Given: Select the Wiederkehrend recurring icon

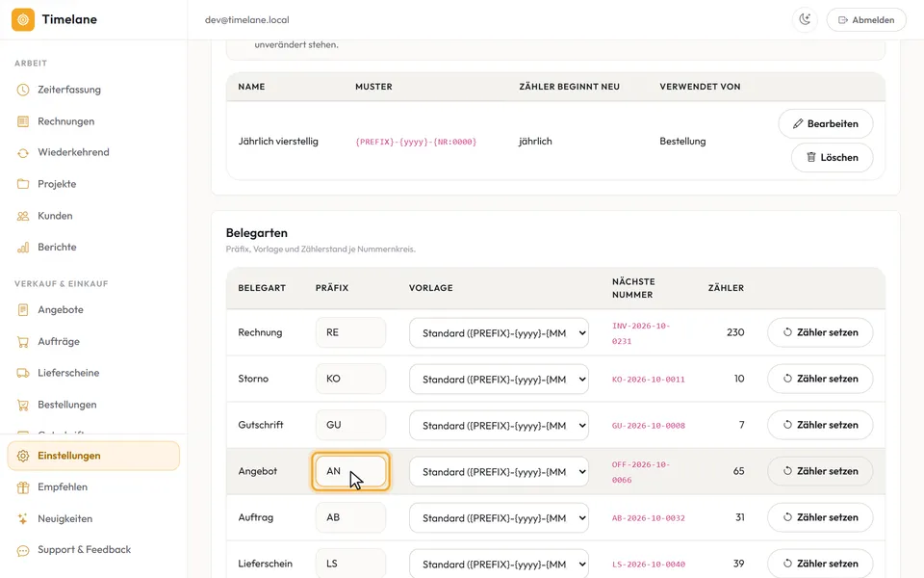Looking at the screenshot, I should 23,153.
